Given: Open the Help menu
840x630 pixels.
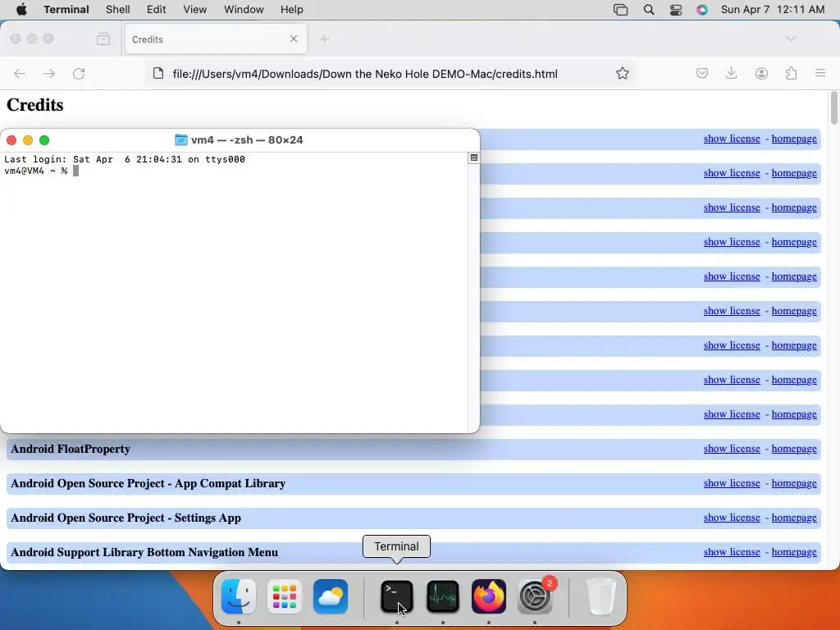Looking at the screenshot, I should tap(292, 10).
